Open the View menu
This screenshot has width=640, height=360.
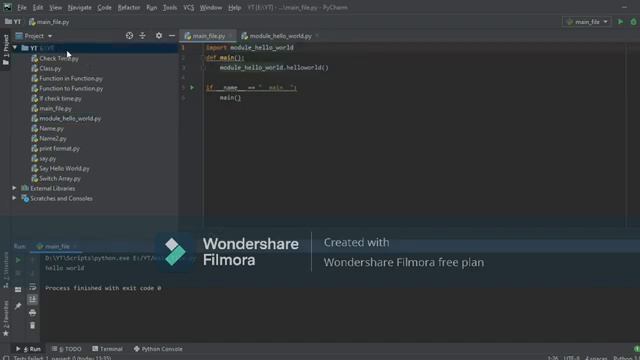[x=56, y=7]
